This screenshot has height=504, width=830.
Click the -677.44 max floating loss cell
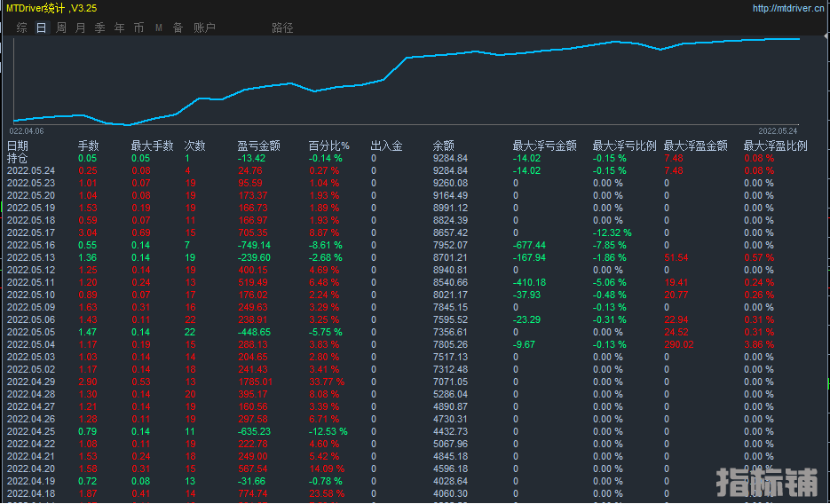click(x=529, y=245)
